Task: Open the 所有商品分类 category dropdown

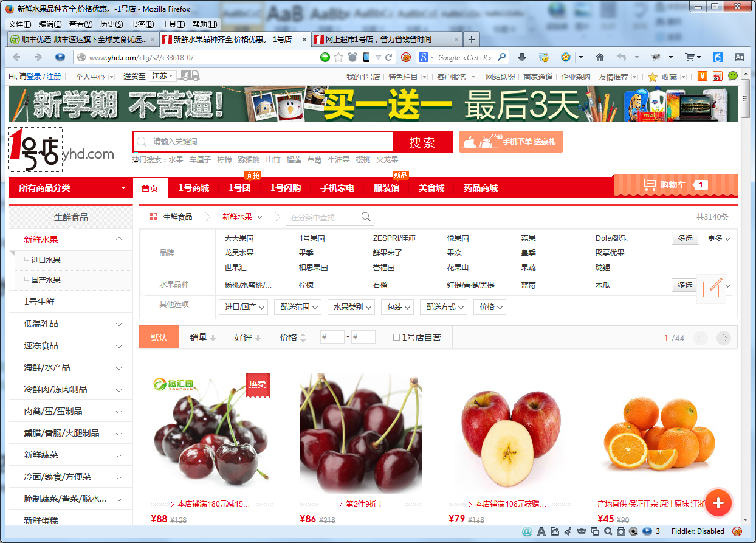Action: 70,188
